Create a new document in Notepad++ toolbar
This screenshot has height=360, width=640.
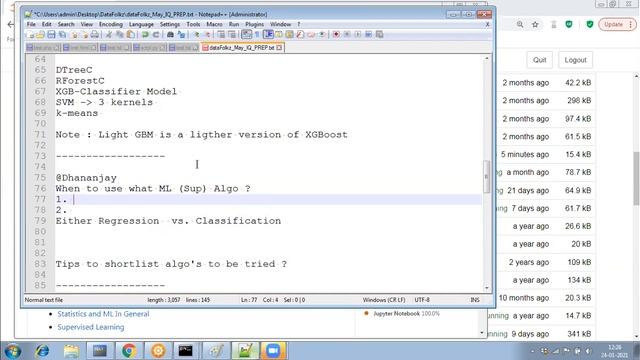(29, 35)
